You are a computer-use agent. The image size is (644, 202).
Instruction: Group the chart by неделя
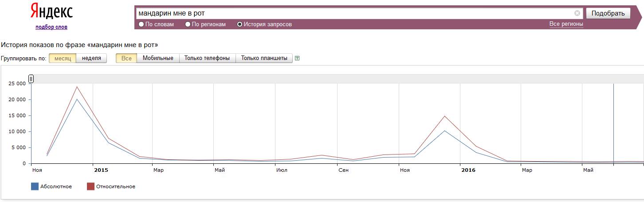91,58
